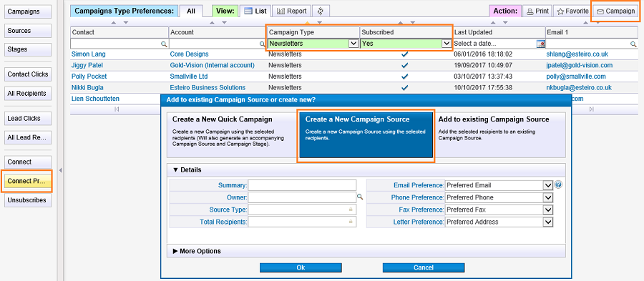Click the Last Updated date filter field

pyautogui.click(x=494, y=44)
